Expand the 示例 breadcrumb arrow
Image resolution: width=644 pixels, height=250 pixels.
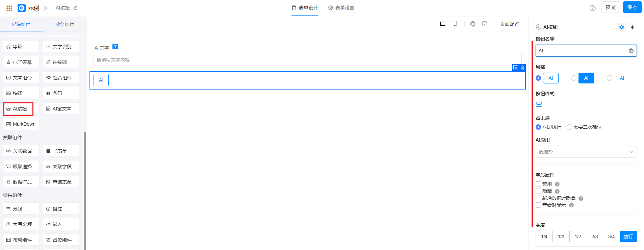coord(45,8)
